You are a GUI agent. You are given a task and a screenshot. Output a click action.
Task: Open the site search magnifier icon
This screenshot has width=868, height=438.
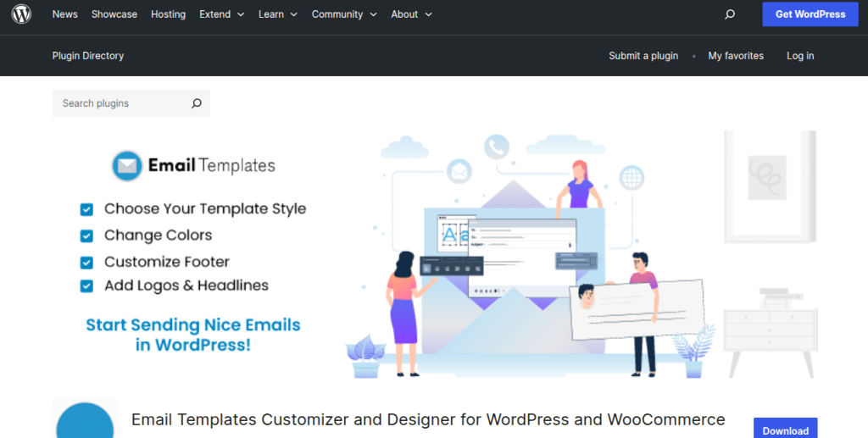point(730,14)
